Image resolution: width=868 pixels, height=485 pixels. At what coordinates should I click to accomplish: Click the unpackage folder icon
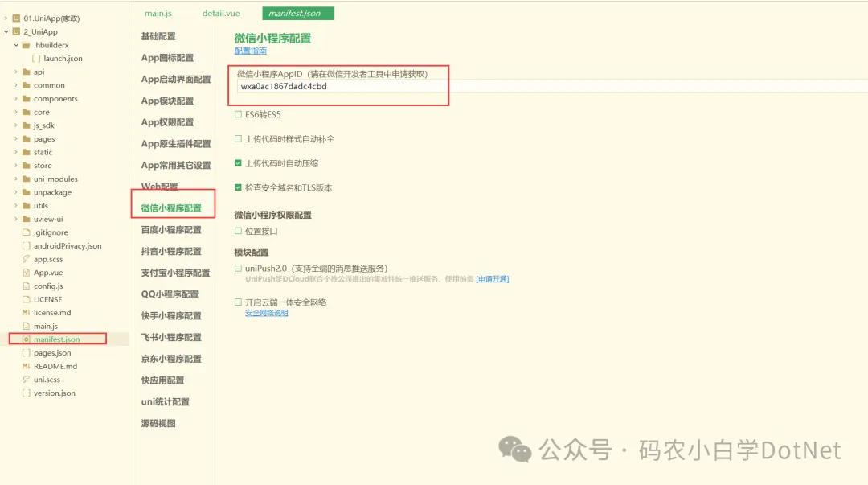pos(26,192)
